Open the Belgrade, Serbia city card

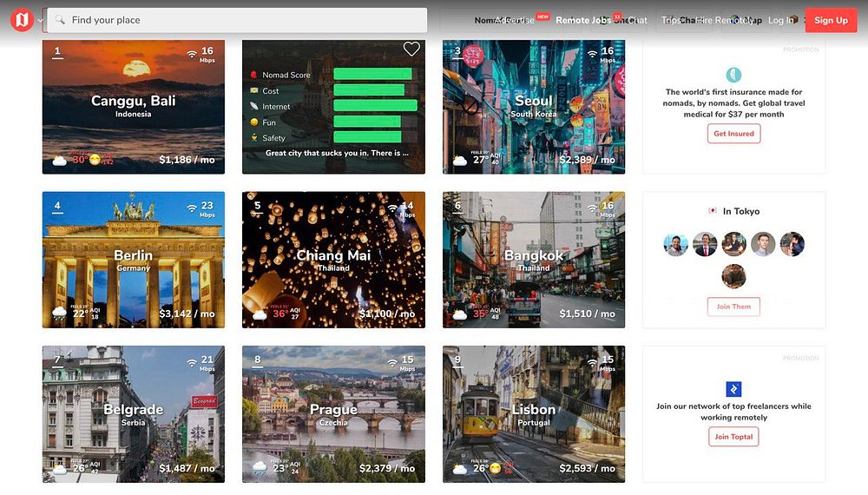(134, 414)
